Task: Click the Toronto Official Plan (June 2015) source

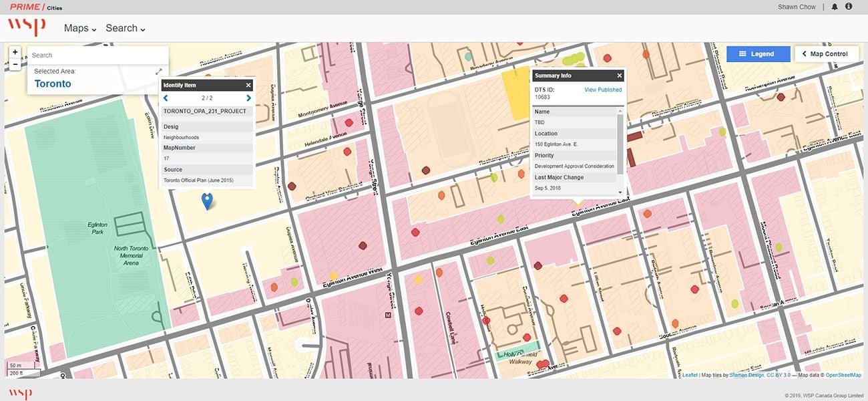Action: click(x=199, y=180)
